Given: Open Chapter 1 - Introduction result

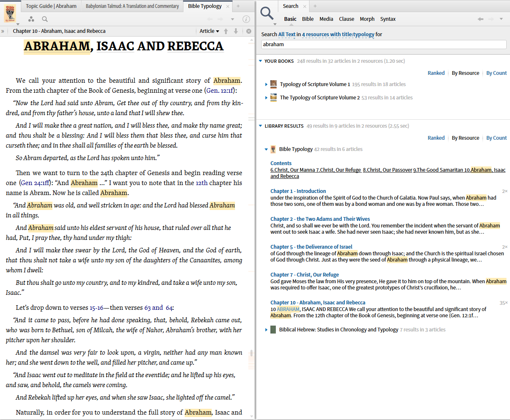Looking at the screenshot, I should tap(298, 191).
